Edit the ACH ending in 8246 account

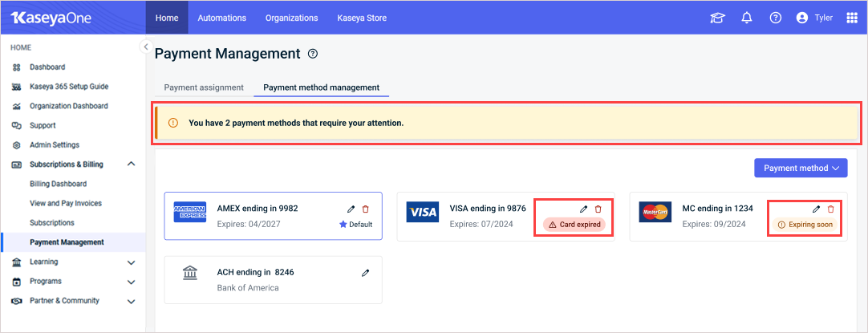pyautogui.click(x=365, y=273)
